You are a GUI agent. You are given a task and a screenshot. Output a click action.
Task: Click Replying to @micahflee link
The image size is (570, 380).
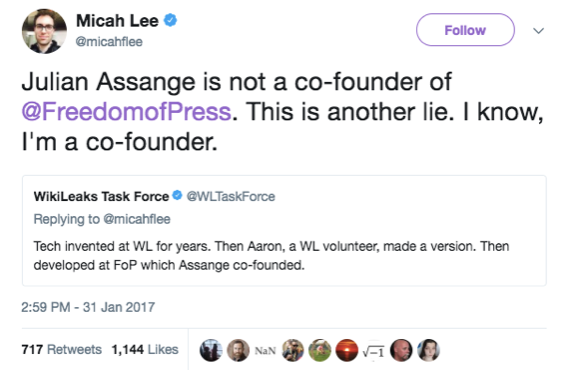102,219
